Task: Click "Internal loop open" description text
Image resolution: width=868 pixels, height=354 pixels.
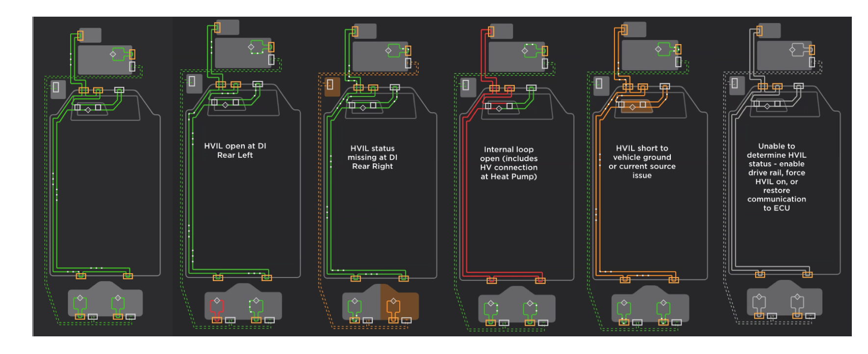Action: click(509, 163)
